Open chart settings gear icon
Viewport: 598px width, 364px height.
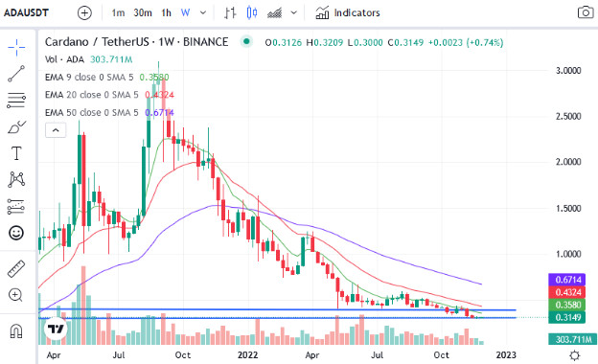pos(574,355)
